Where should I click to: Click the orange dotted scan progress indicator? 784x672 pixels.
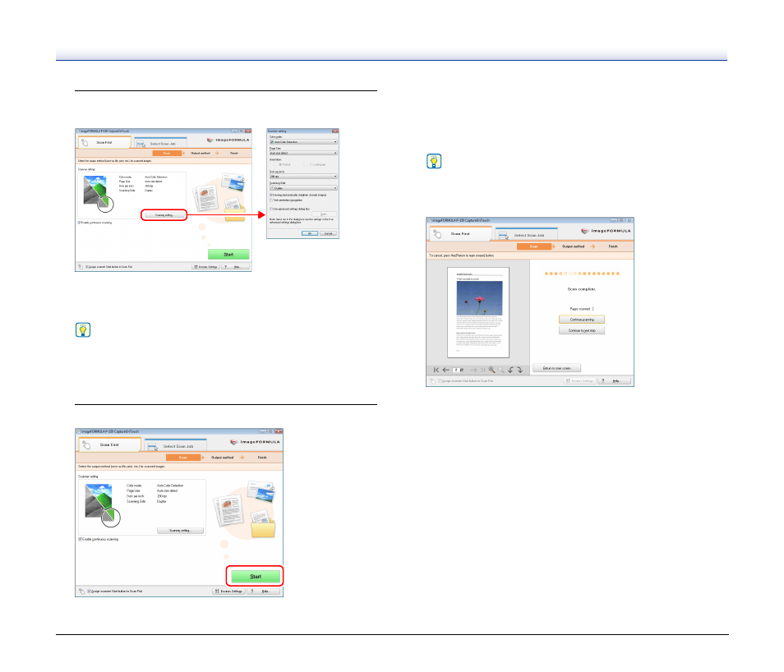coord(582,274)
